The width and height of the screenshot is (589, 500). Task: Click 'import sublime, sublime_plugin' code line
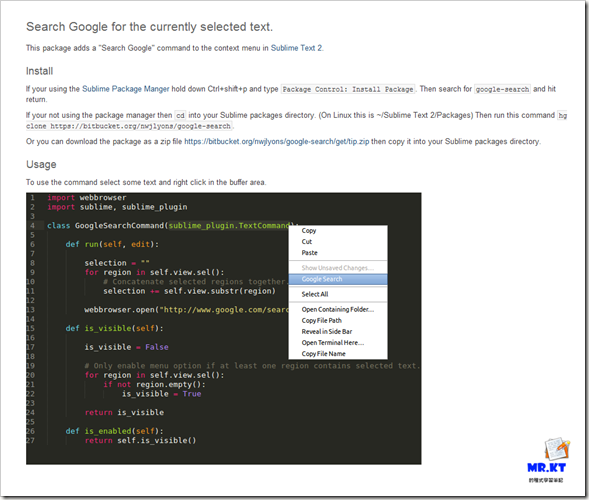pos(117,207)
